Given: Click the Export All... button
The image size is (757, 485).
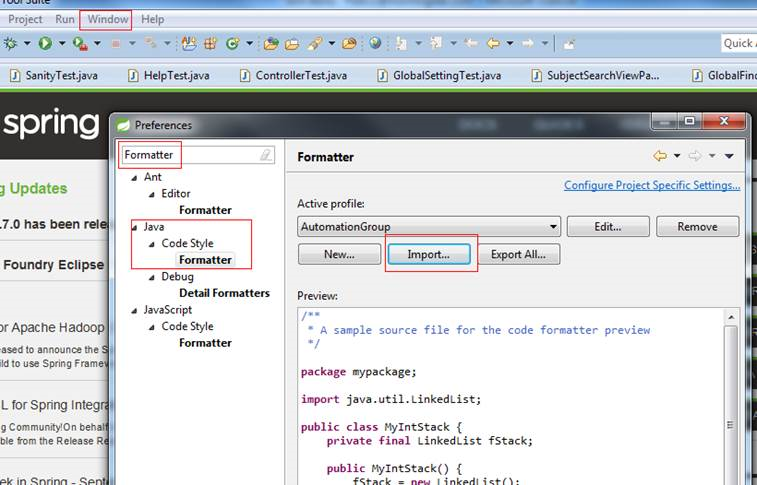Looking at the screenshot, I should click(x=519, y=254).
